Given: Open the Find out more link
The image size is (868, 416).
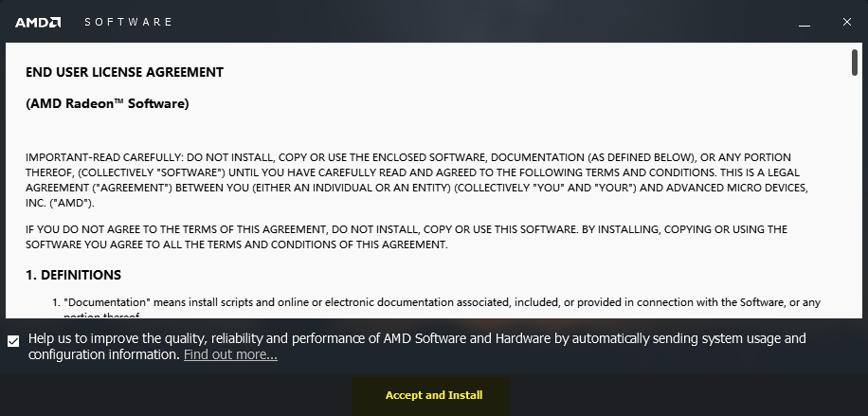Looking at the screenshot, I should click(x=230, y=354).
